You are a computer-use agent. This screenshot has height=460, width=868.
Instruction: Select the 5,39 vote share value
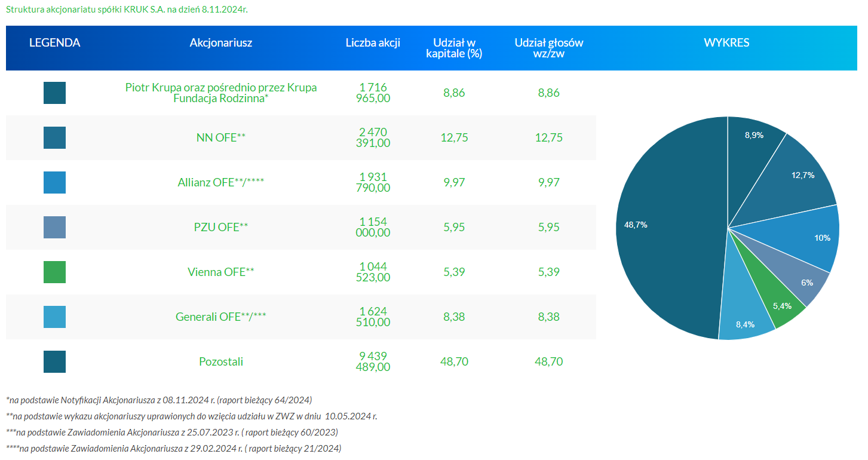pyautogui.click(x=549, y=272)
